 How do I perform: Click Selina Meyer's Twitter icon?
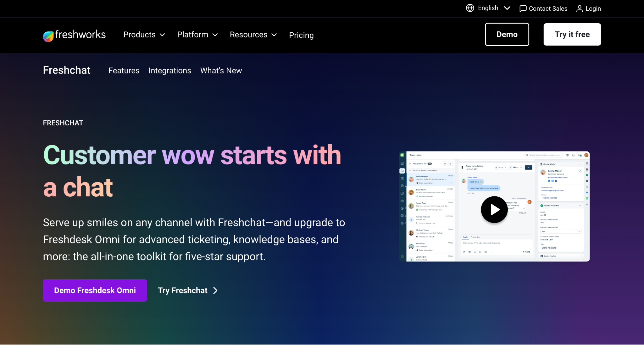point(552,181)
